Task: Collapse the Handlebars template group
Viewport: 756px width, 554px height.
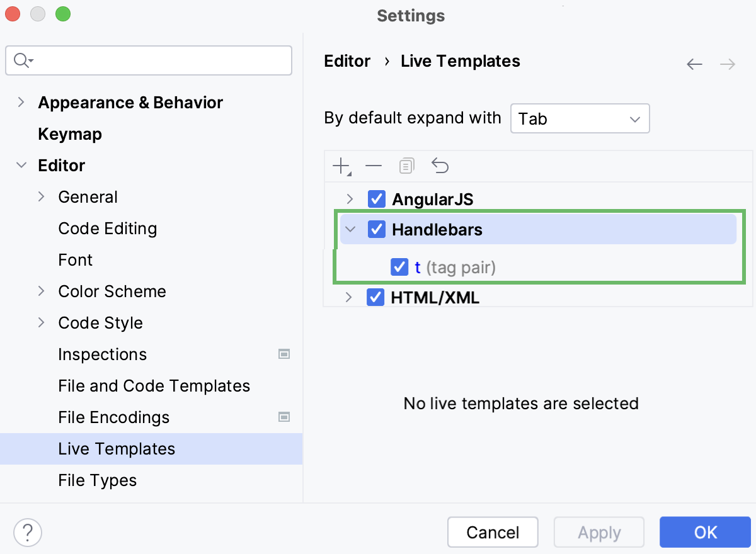Action: click(x=350, y=229)
